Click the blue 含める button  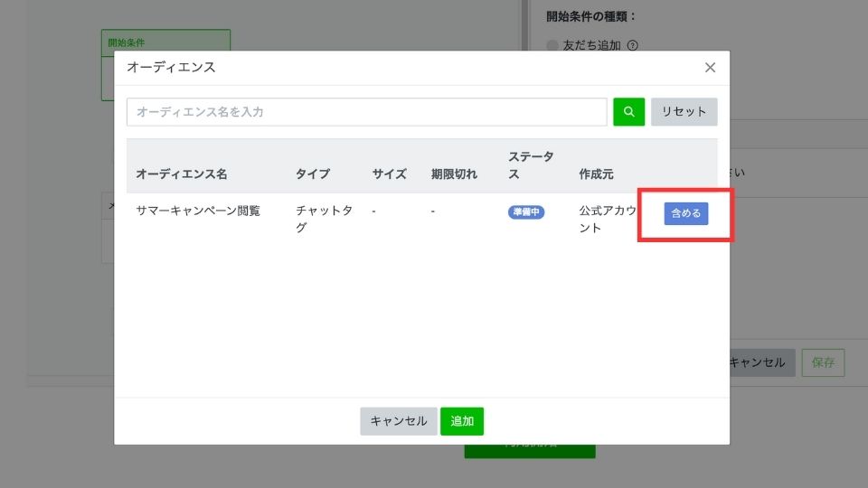coord(685,213)
